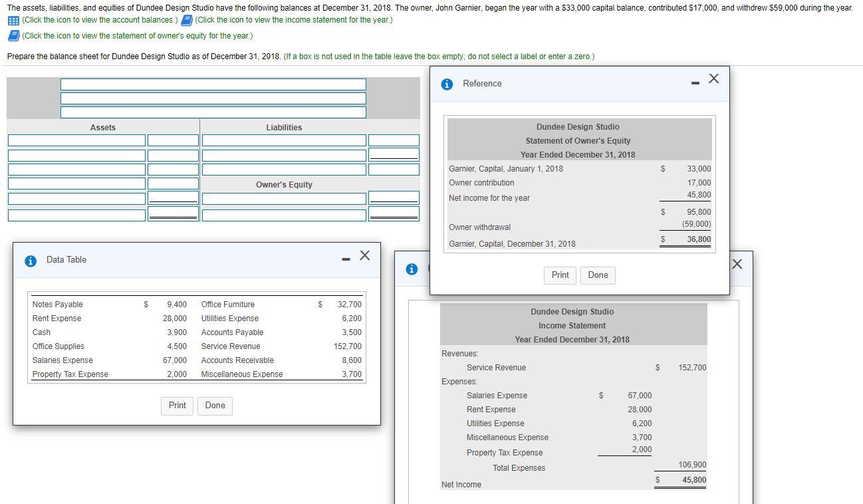
Task: Select the fourth asset amount field under Assets
Action: pyautogui.click(x=173, y=184)
